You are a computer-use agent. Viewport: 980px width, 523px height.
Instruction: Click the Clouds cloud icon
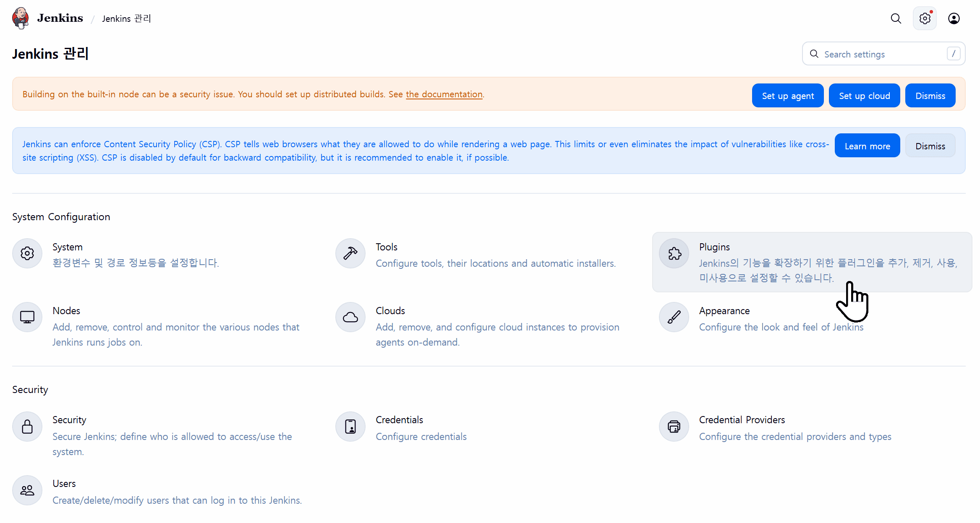(x=350, y=317)
